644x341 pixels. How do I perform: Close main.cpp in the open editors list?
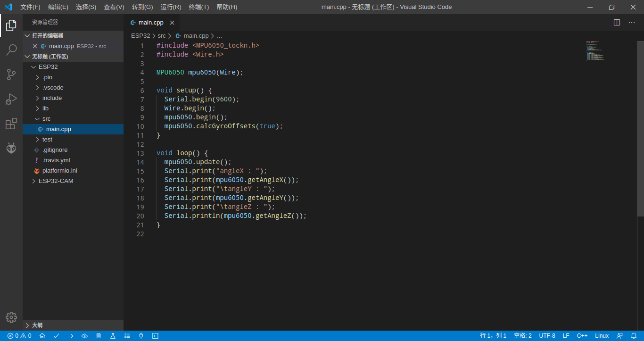pos(35,46)
